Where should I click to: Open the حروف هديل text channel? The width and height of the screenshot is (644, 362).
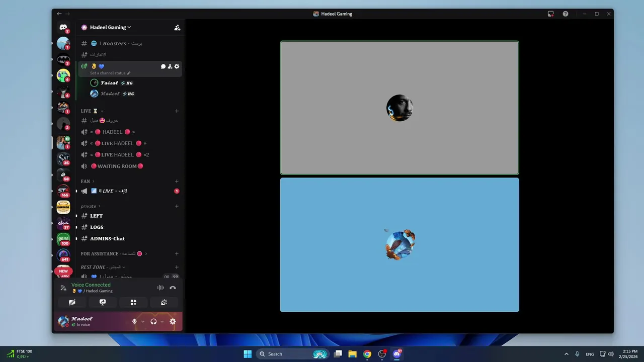pos(129,121)
